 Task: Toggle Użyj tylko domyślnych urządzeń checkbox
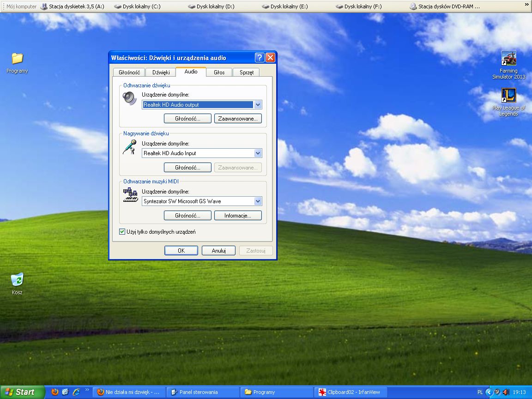122,232
